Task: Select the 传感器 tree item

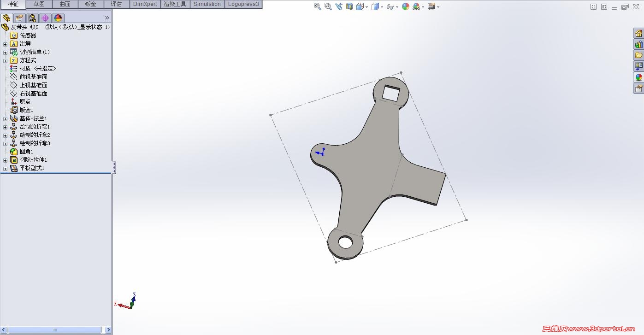Action: pyautogui.click(x=23, y=35)
